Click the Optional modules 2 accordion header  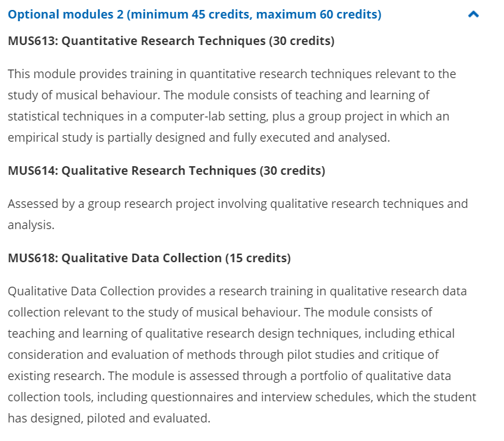point(194,14)
